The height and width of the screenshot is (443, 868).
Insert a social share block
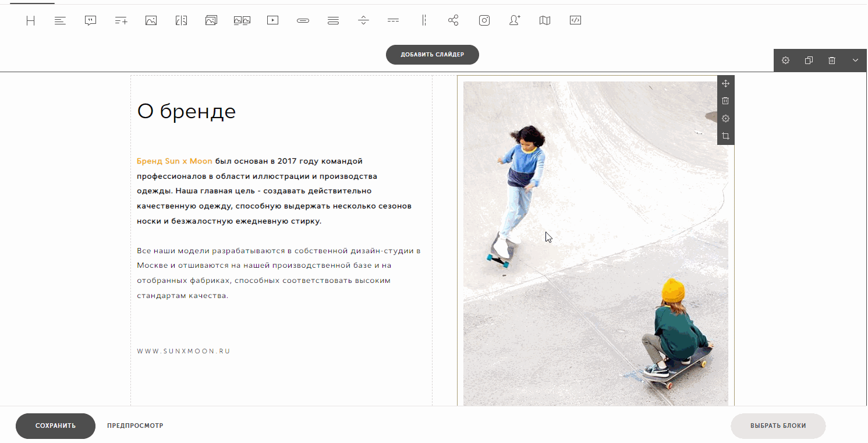tap(454, 20)
